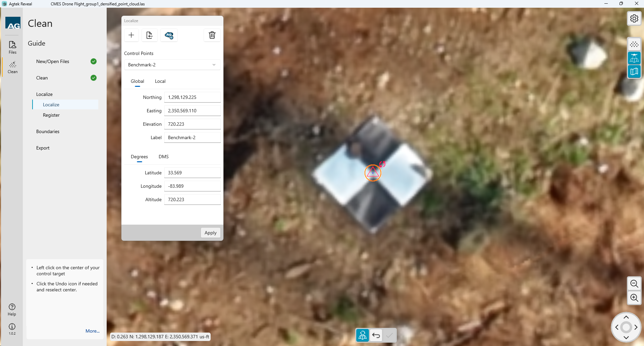Toggle the drone orthophoto view icon
This screenshot has width=644, height=346.
(634, 58)
